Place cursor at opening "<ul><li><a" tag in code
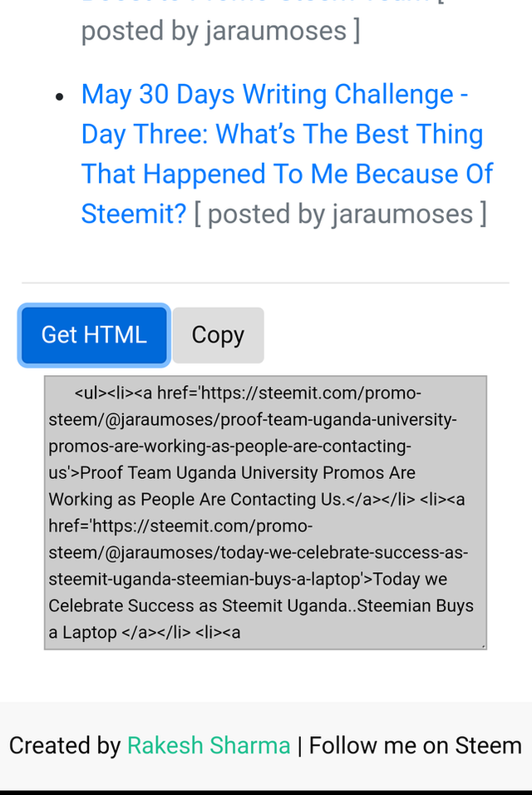This screenshot has width=532, height=795. coord(113,393)
